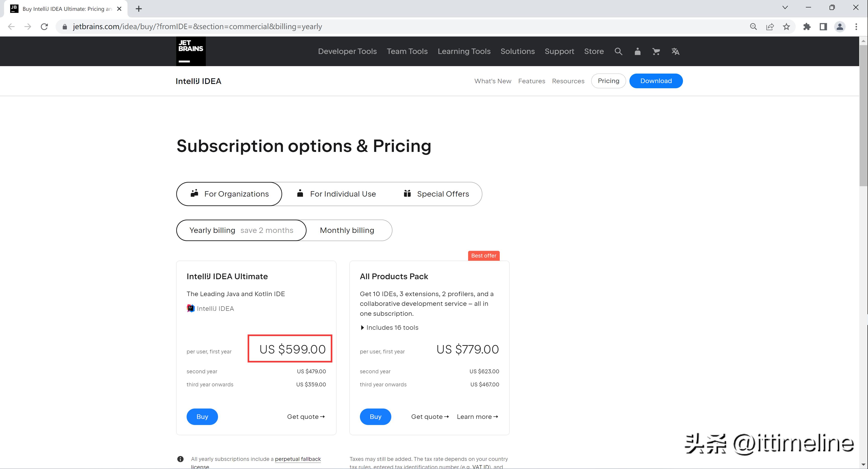Click the padlock site info icon
Image resolution: width=868 pixels, height=469 pixels.
pyautogui.click(x=65, y=27)
